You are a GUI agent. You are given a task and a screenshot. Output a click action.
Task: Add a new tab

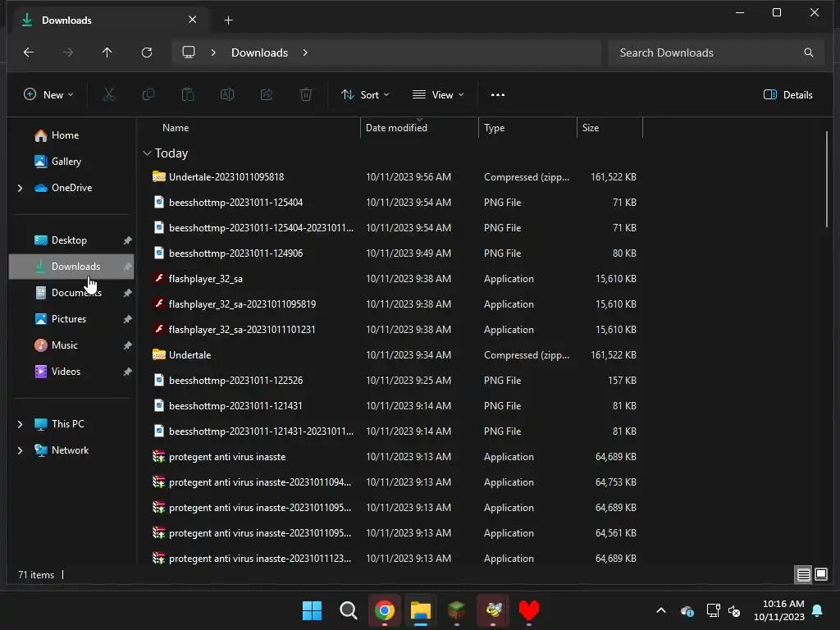pos(228,21)
